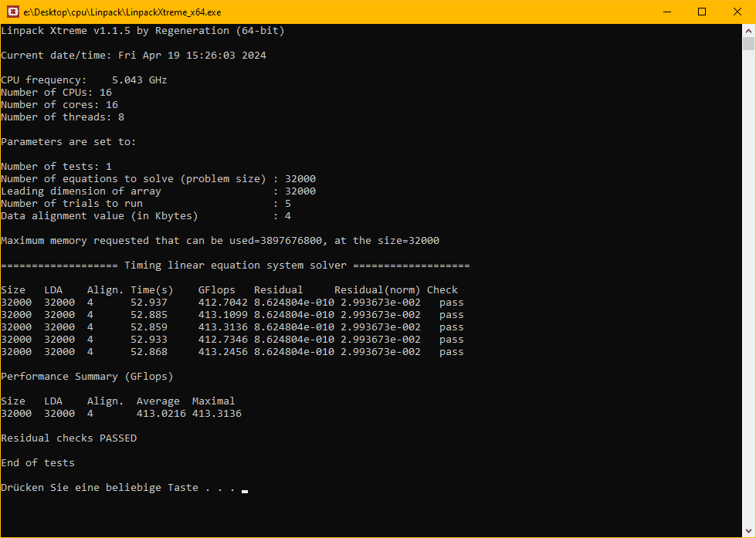Close the LinpackXtreme_x64.exe window
The height and width of the screenshot is (538, 756).
(737, 12)
